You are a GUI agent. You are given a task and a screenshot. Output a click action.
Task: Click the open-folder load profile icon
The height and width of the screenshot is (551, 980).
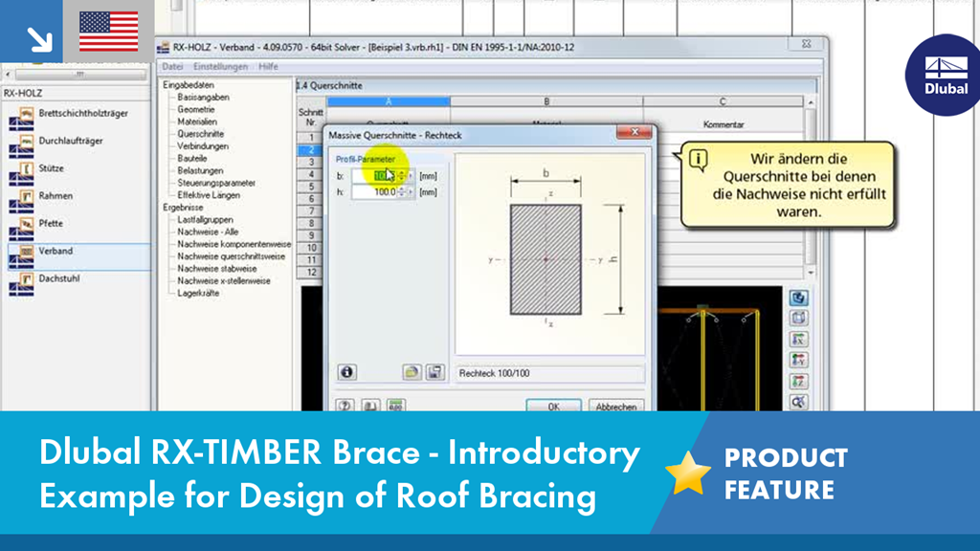coord(412,372)
